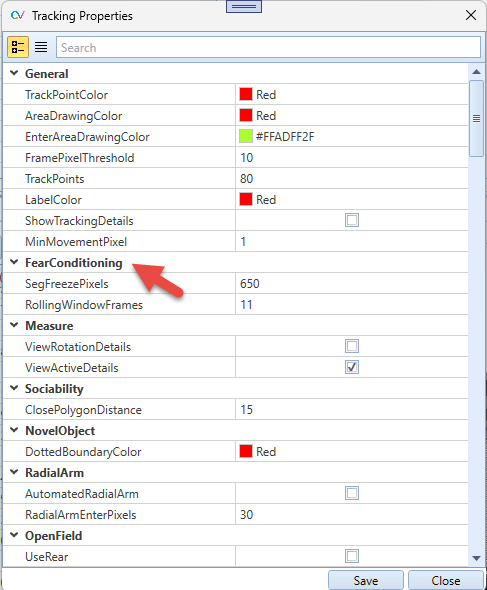Select the AreaDrawingColor property name
487x590 pixels.
pyautogui.click(x=73, y=116)
